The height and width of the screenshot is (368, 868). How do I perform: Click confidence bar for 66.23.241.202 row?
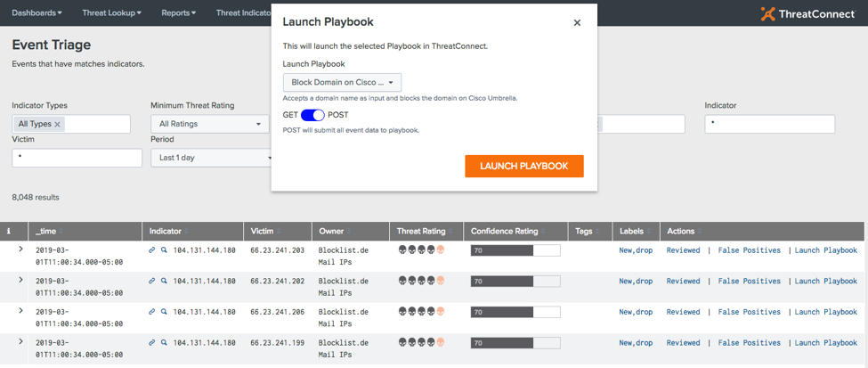[515, 282]
